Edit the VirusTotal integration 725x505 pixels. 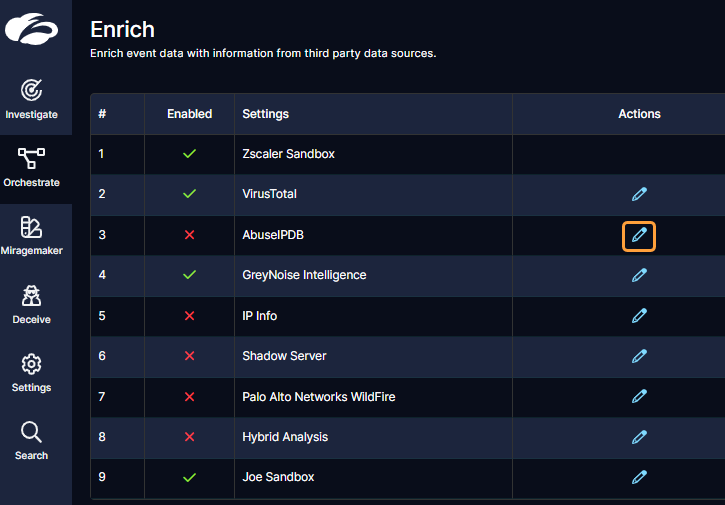click(639, 194)
